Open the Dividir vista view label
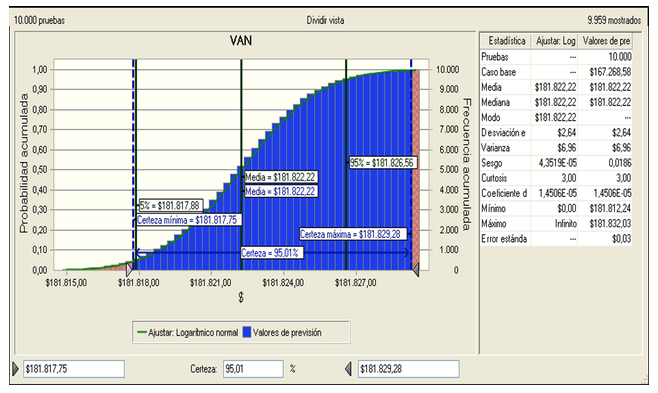The height and width of the screenshot is (393, 658). [325, 20]
